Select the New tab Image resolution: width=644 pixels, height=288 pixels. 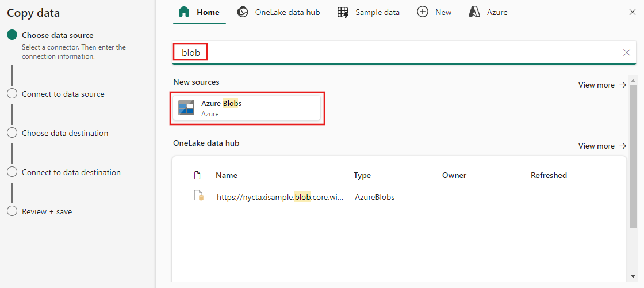[434, 12]
